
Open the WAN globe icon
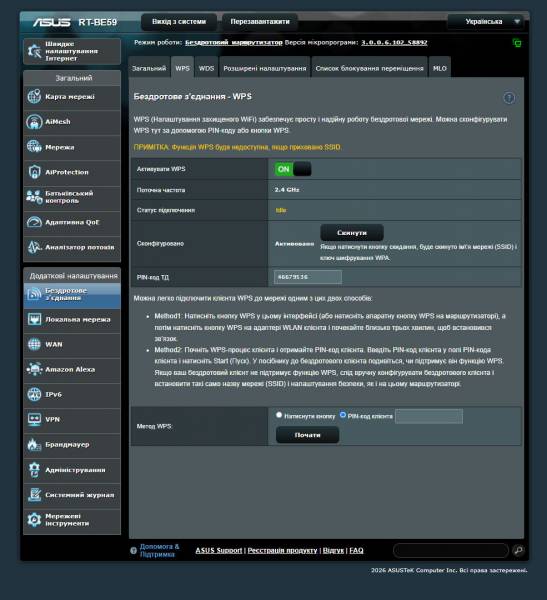(x=34, y=344)
